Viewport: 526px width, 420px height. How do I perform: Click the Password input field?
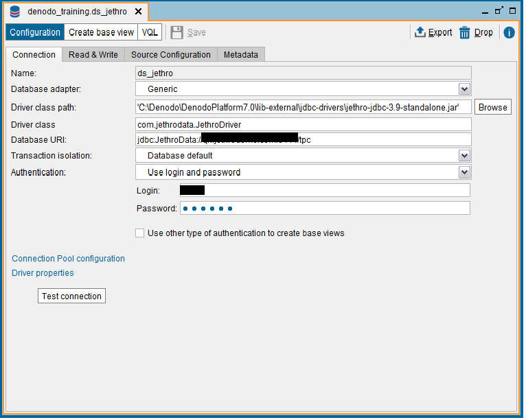325,209
